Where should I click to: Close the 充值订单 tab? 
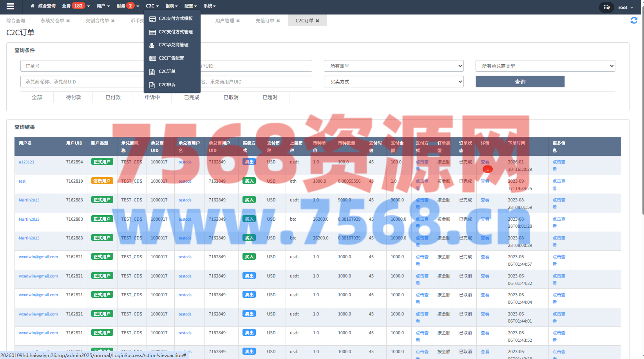[x=278, y=21]
